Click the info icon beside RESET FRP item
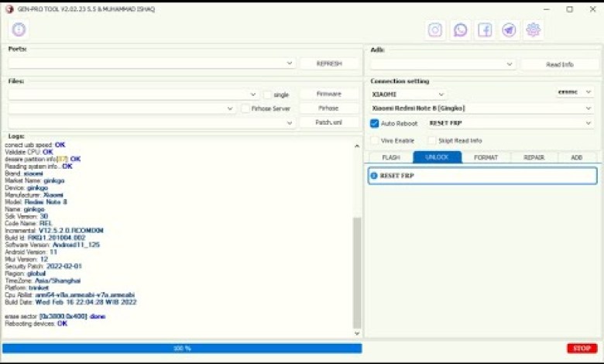 click(374, 176)
